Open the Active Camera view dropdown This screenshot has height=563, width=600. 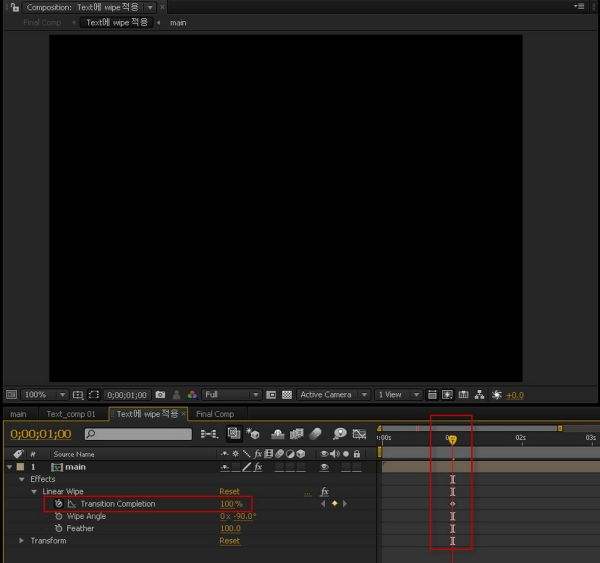(x=334, y=395)
